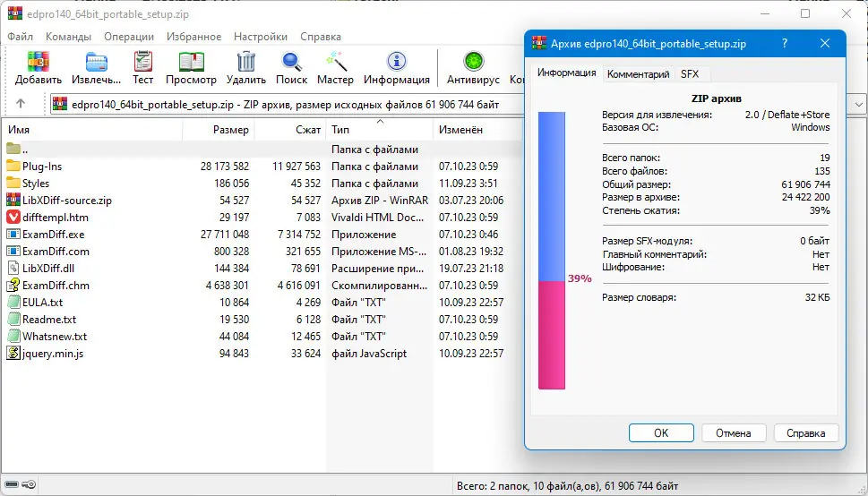Click the drive icon in status bar
868x496 pixels.
click(x=11, y=485)
